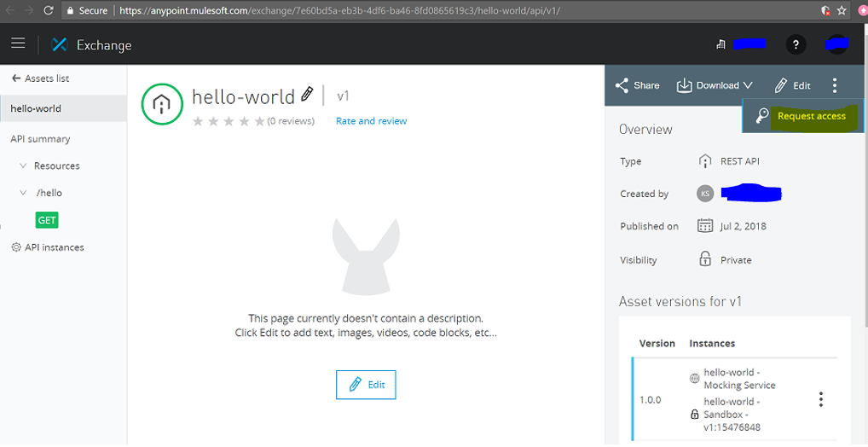868x447 pixels.
Task: Click the hello-world asset logo circle
Action: [162, 103]
